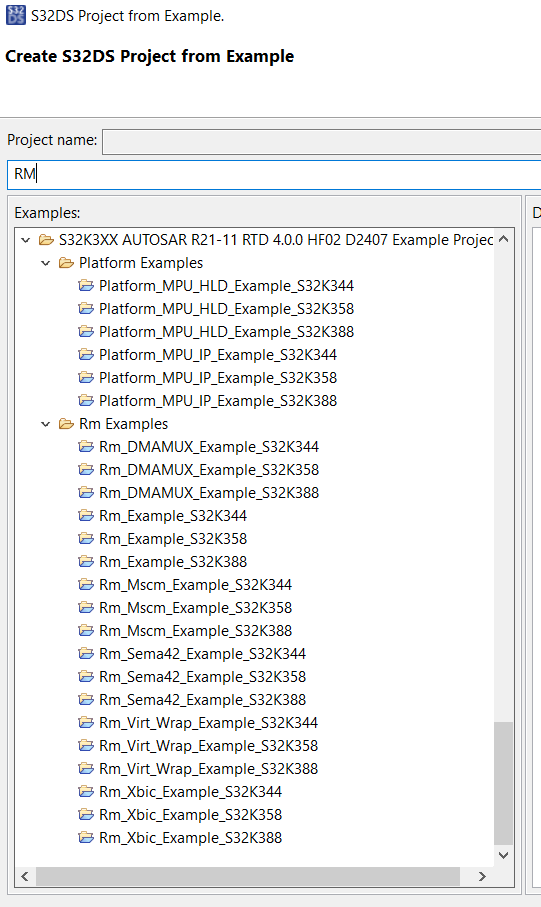Screen dimensions: 541x907
Task: Click the S32DS application icon in title bar
Action: click(x=16, y=15)
